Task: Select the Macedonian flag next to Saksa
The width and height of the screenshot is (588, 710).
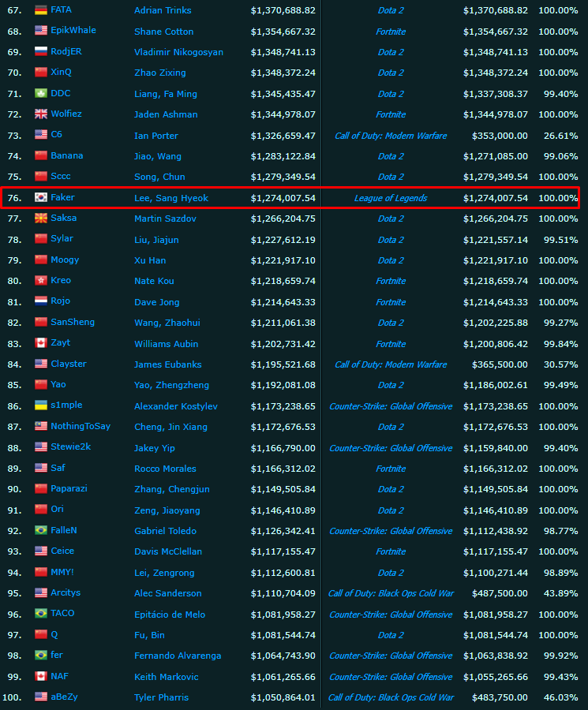Action: click(x=41, y=219)
